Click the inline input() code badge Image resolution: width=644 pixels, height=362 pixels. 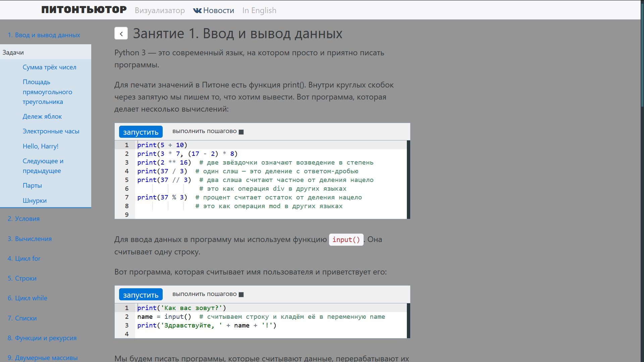(x=346, y=240)
